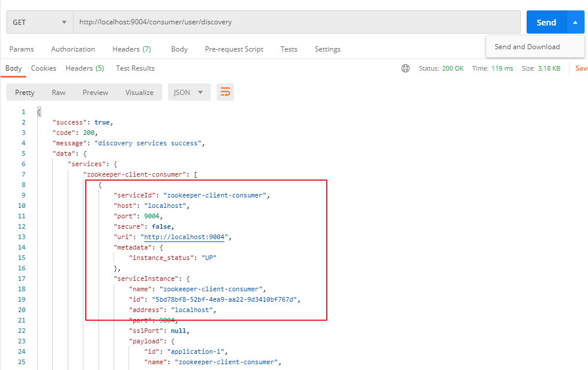Toggle the orange wrap lines icon
This screenshot has width=588, height=370.
tap(225, 92)
